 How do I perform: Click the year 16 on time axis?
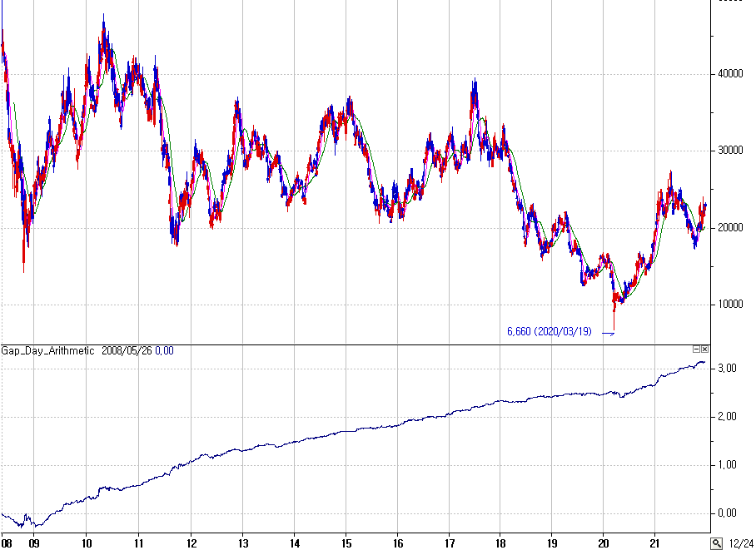click(398, 543)
